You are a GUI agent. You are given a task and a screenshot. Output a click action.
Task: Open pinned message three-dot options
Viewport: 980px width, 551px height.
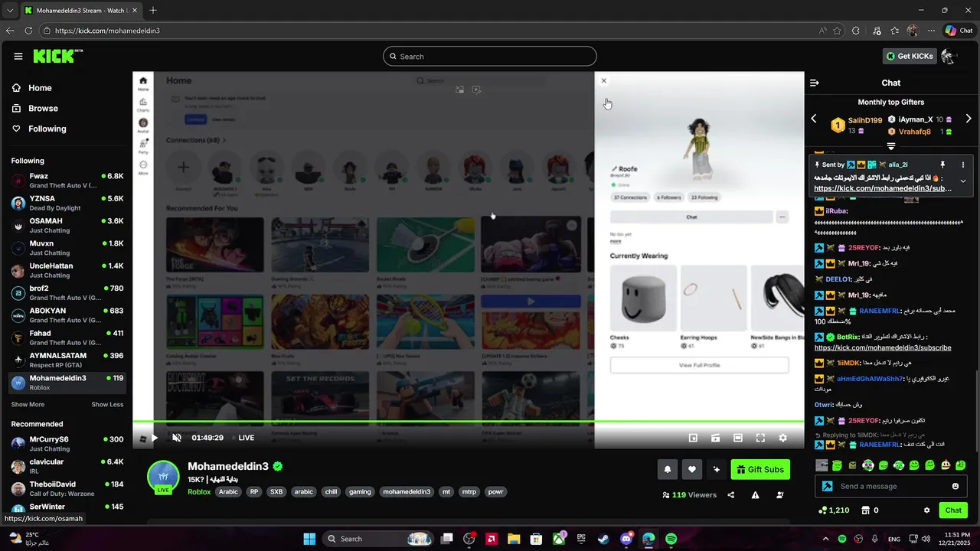pos(963,165)
